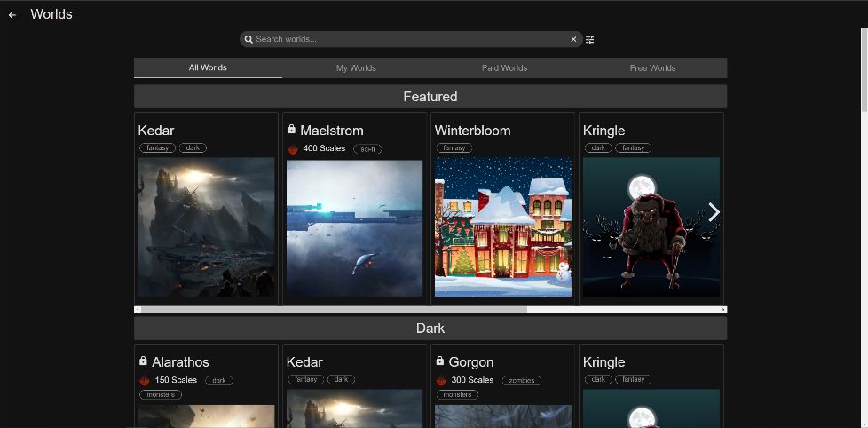Click the Gorgon title

[471, 362]
